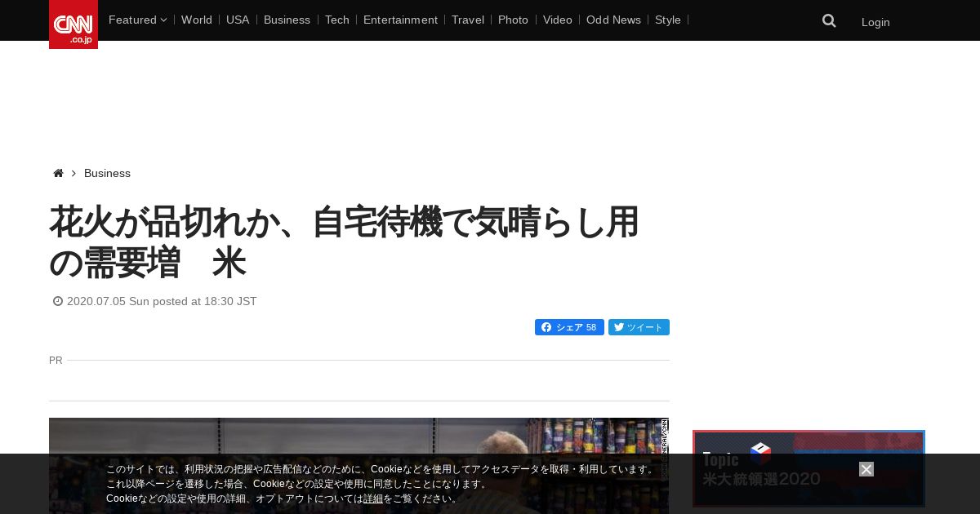Open the Style section

pyautogui.click(x=668, y=20)
